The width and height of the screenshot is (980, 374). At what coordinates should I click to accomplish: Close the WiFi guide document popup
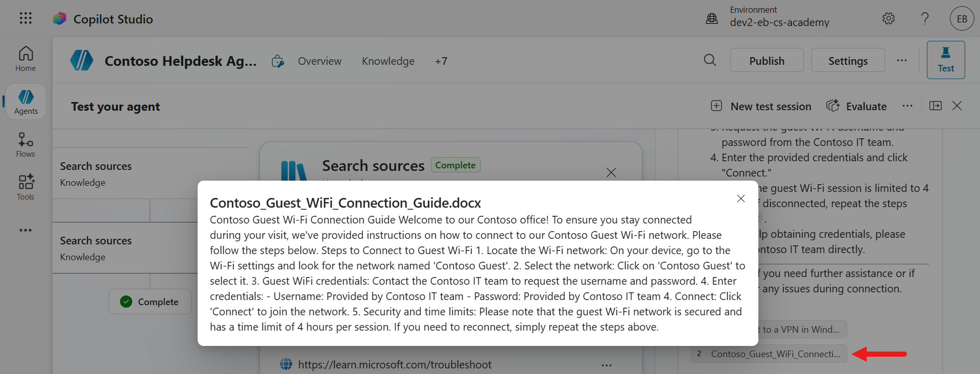point(740,198)
